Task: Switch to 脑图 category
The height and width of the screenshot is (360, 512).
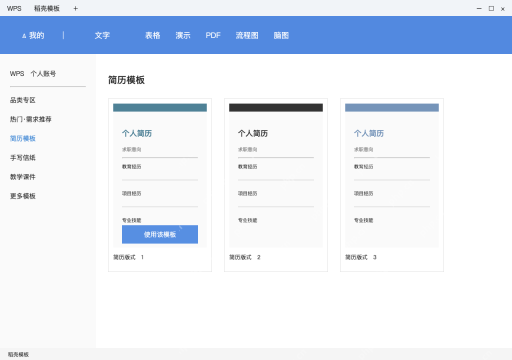Action: coord(281,35)
